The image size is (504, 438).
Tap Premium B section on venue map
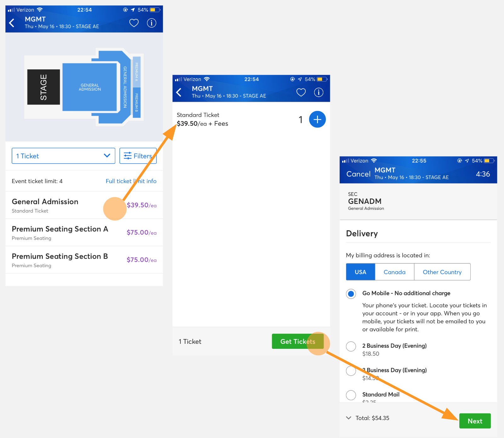137,102
